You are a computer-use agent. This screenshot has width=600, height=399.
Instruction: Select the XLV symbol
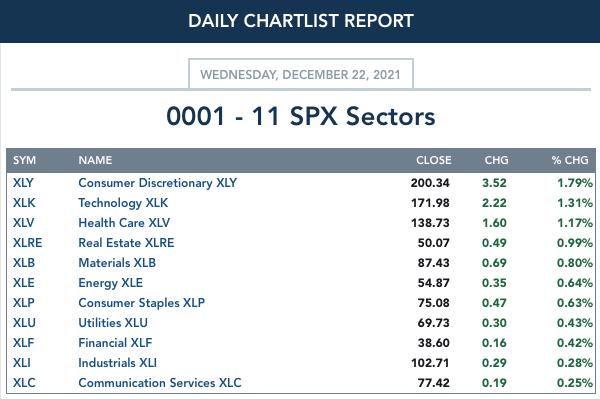coord(23,223)
